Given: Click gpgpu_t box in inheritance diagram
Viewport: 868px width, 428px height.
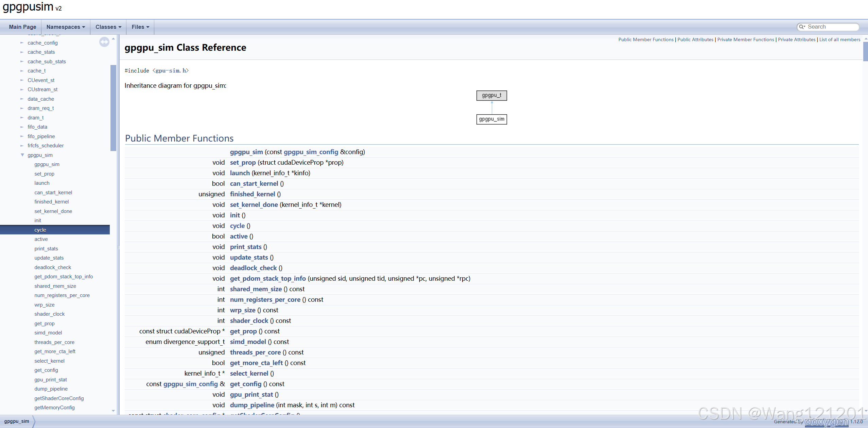Looking at the screenshot, I should (491, 96).
